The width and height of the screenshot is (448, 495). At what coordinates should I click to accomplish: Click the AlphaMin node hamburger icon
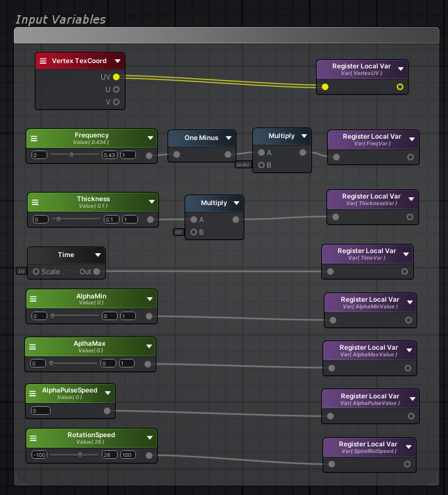(34, 299)
